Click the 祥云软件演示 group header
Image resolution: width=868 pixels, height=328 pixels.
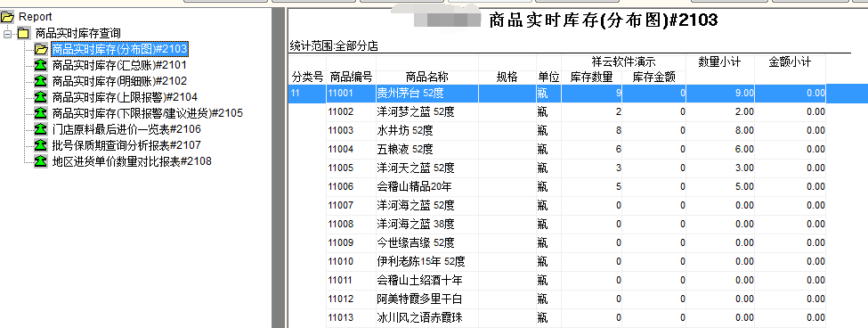624,62
